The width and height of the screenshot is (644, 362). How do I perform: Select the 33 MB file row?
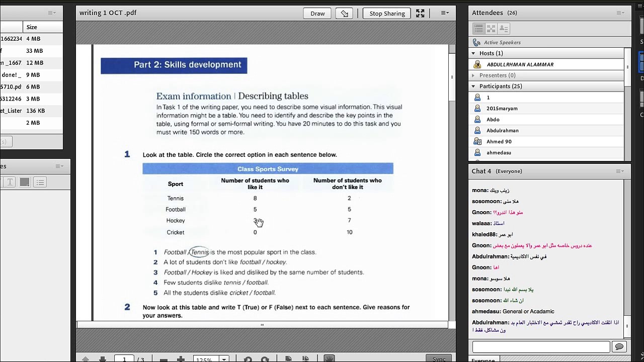(31, 51)
